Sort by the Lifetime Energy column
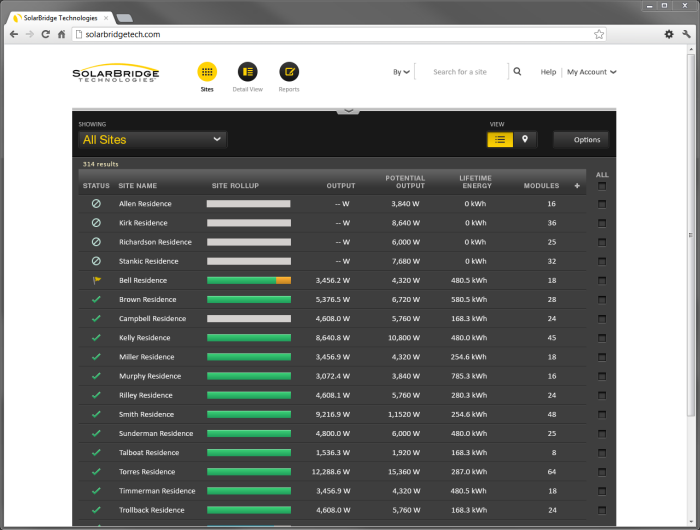The height and width of the screenshot is (530, 700). point(475,182)
